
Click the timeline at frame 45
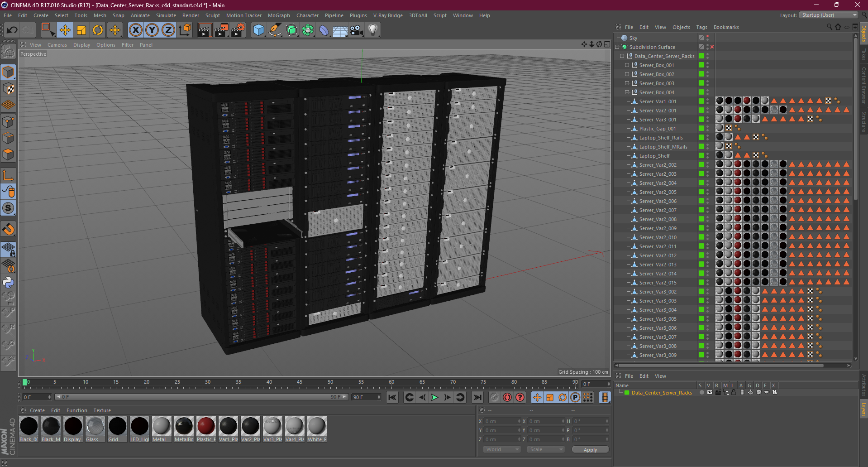coord(300,383)
